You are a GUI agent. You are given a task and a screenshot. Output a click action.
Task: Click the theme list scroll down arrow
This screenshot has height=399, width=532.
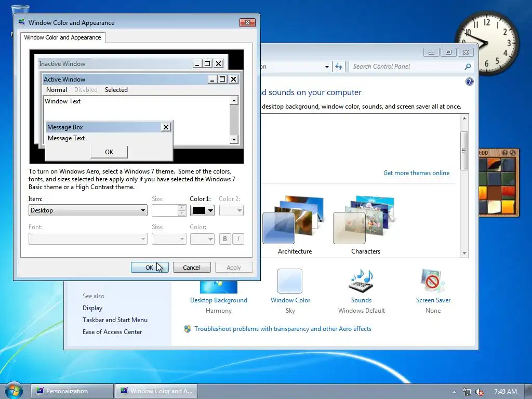pyautogui.click(x=464, y=254)
